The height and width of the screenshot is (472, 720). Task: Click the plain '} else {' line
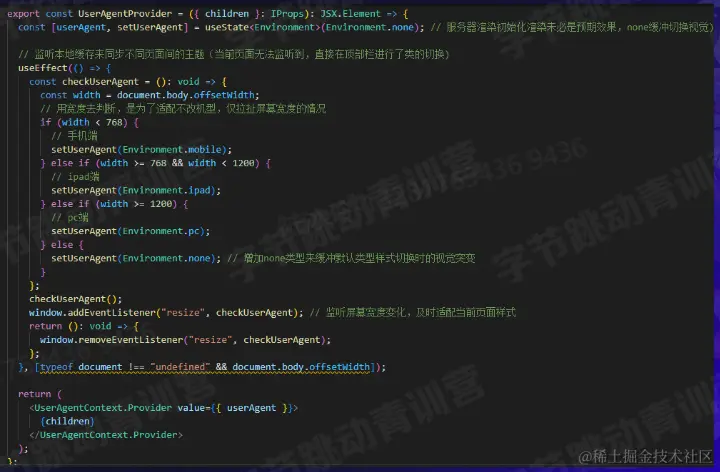pos(62,245)
